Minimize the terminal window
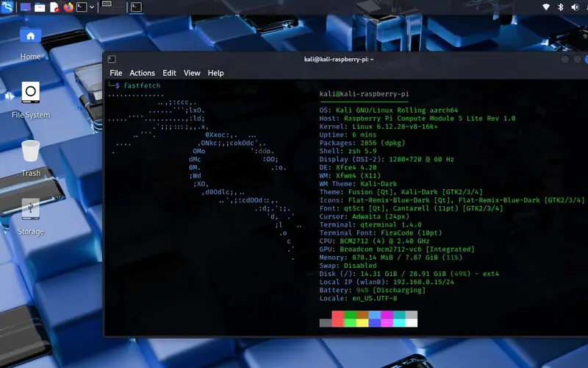The height and width of the screenshot is (368, 588). (x=565, y=60)
